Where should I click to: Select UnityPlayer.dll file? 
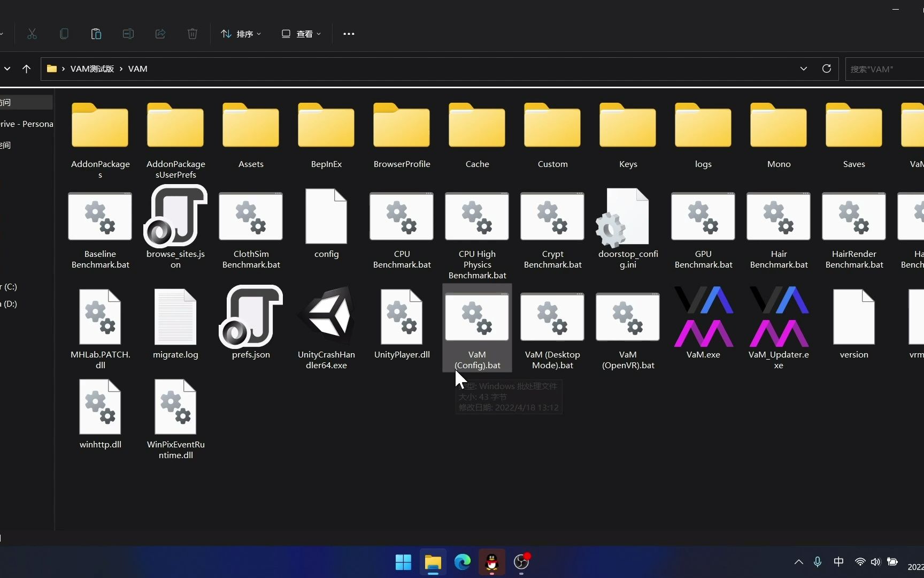point(402,323)
